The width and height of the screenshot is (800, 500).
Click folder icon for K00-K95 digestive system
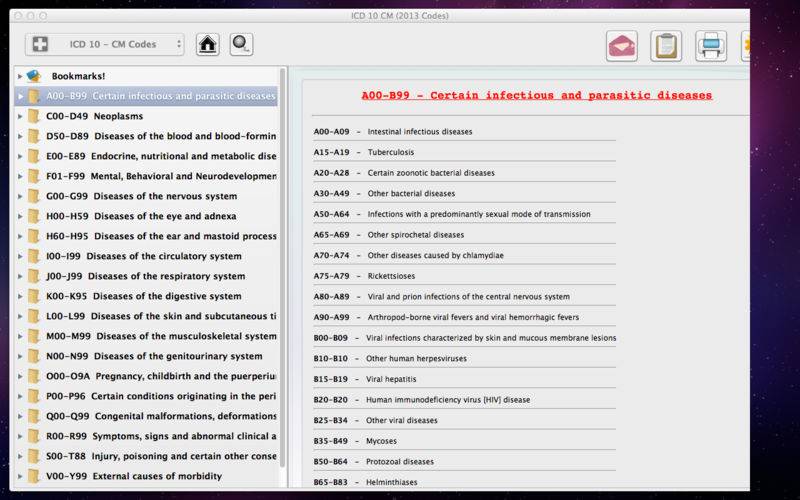pyautogui.click(x=34, y=296)
